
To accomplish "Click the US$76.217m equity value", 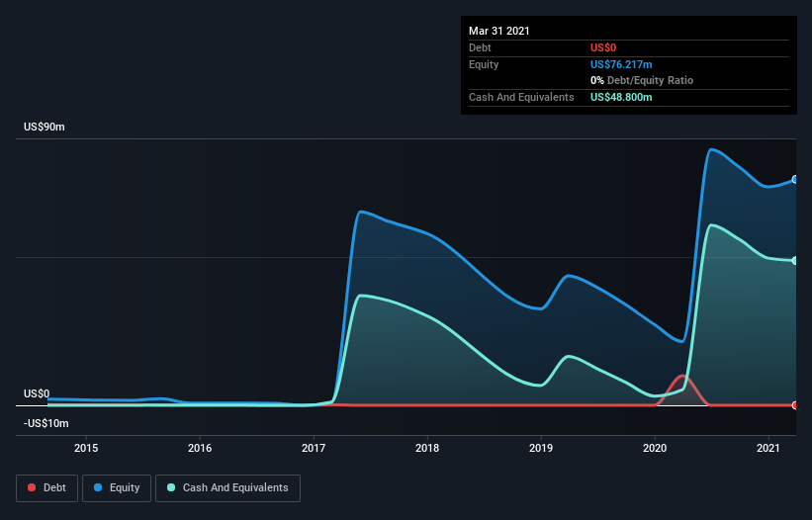I will (x=621, y=64).
